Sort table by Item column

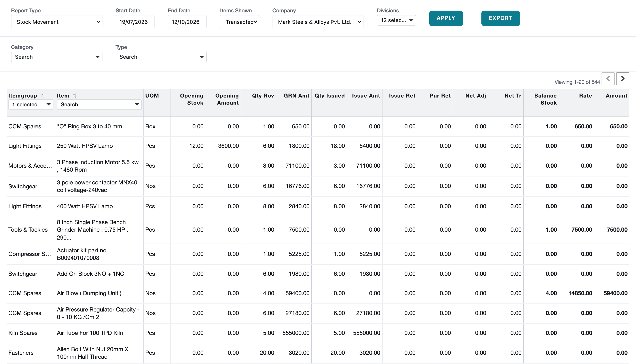pyautogui.click(x=75, y=96)
